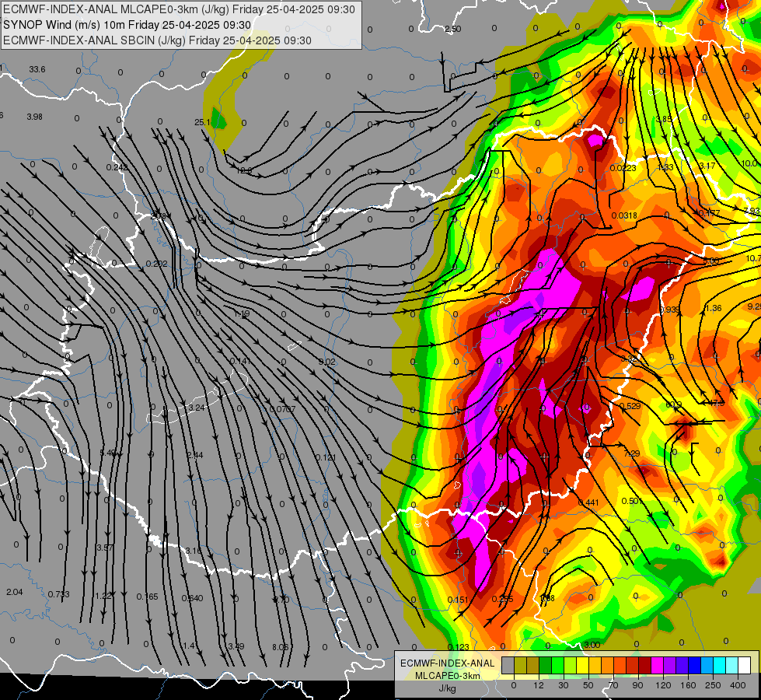Pick the dark green legend swatch
The height and width of the screenshot is (700, 761).
tap(546, 665)
